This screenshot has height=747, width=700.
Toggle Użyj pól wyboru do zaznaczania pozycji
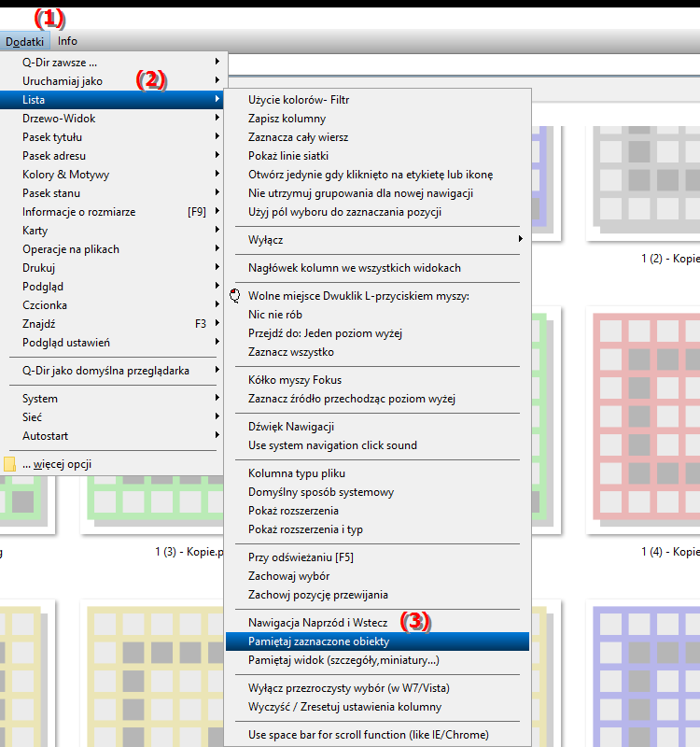[x=377, y=212]
